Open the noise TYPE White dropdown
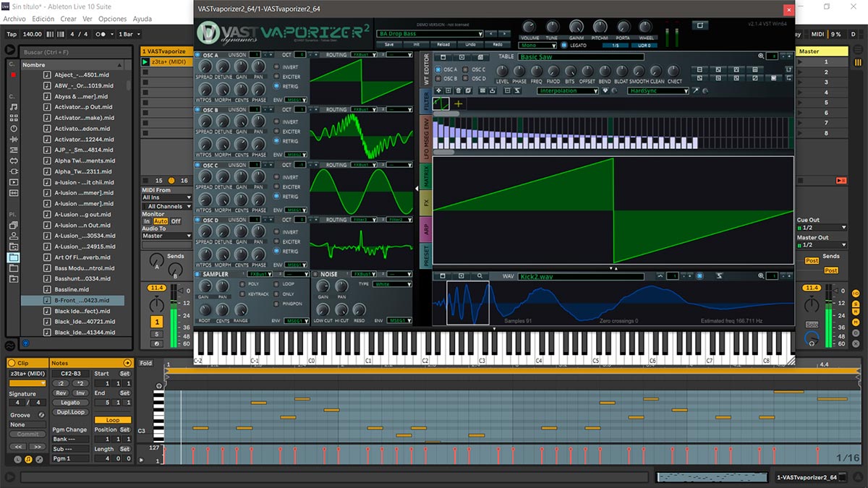The height and width of the screenshot is (488, 868). tap(393, 284)
